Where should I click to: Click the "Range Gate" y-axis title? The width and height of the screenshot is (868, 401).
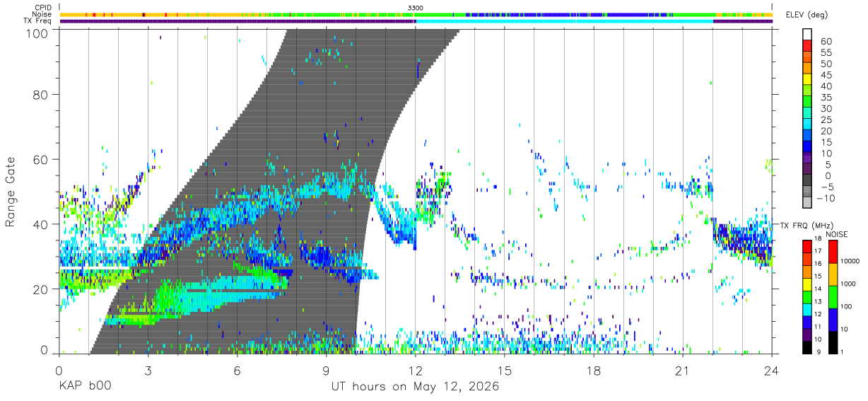click(x=11, y=192)
